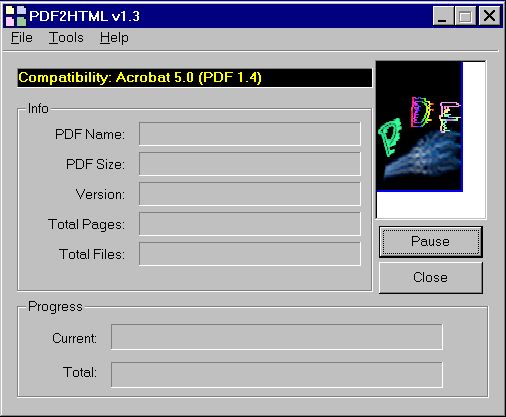Click the 'Total Files:' label

point(92,254)
